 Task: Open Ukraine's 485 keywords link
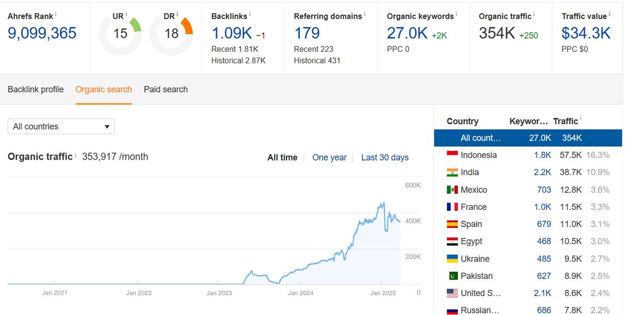[x=544, y=259]
